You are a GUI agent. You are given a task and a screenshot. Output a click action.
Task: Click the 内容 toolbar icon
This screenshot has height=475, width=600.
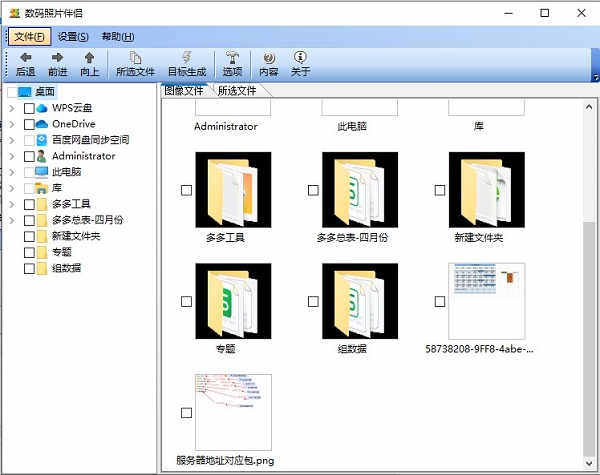pos(268,58)
